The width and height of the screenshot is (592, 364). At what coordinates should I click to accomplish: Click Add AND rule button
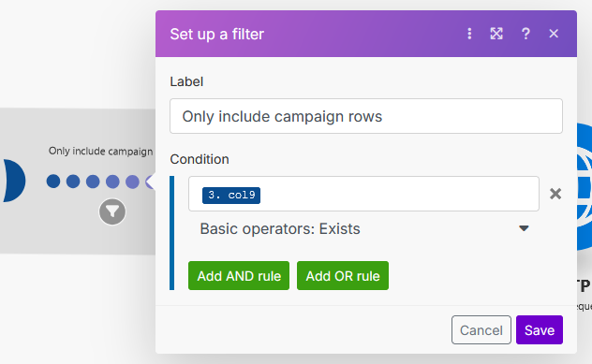(239, 276)
